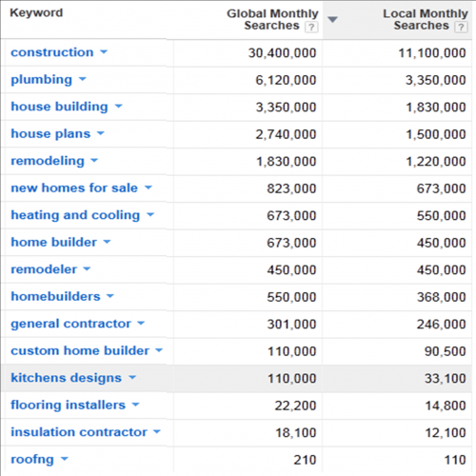Open the insulation contractor link
This screenshot has width=476, height=476.
coord(79,432)
